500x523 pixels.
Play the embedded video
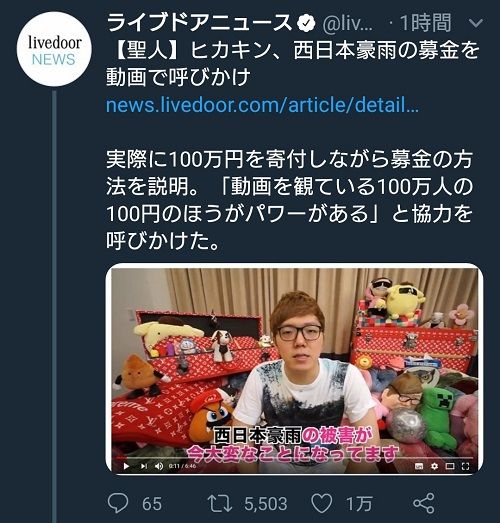coord(126,466)
